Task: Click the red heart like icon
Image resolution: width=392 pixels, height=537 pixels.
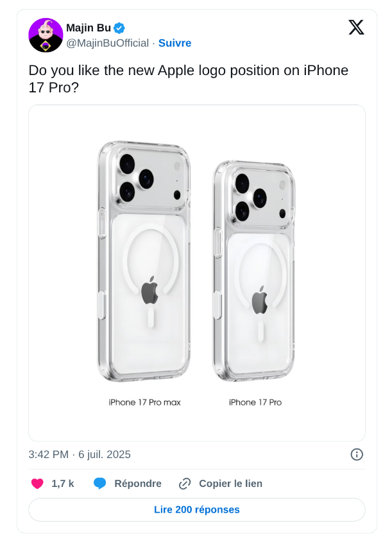Action: click(x=37, y=484)
